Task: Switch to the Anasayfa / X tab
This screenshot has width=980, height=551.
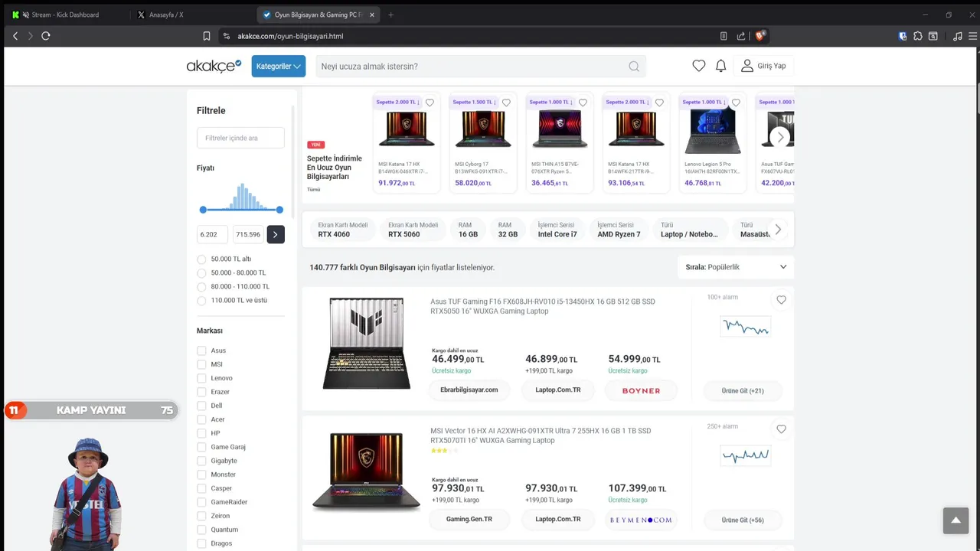Action: (166, 15)
